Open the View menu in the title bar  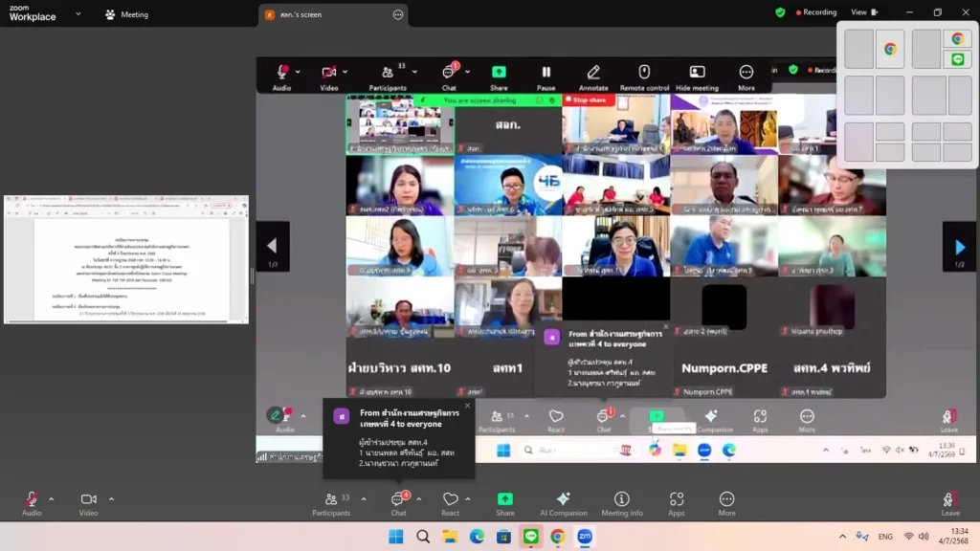click(x=864, y=12)
